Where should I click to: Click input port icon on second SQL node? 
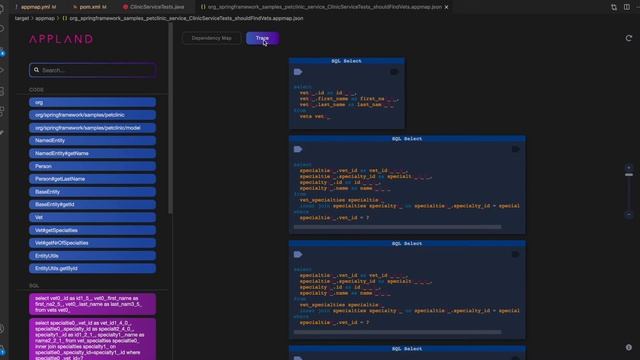coord(298,149)
